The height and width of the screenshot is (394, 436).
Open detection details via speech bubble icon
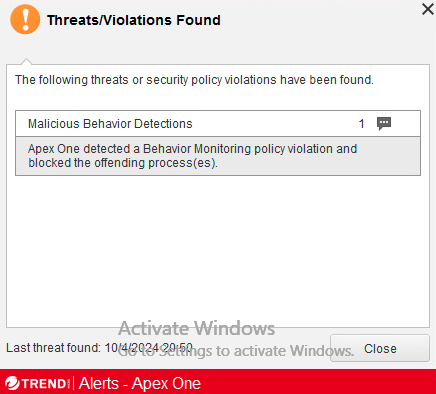384,124
